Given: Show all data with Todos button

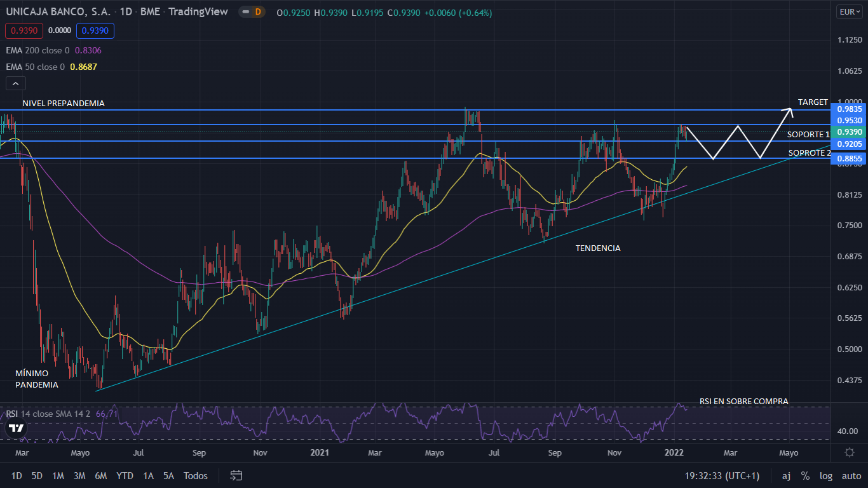Looking at the screenshot, I should click(x=195, y=475).
